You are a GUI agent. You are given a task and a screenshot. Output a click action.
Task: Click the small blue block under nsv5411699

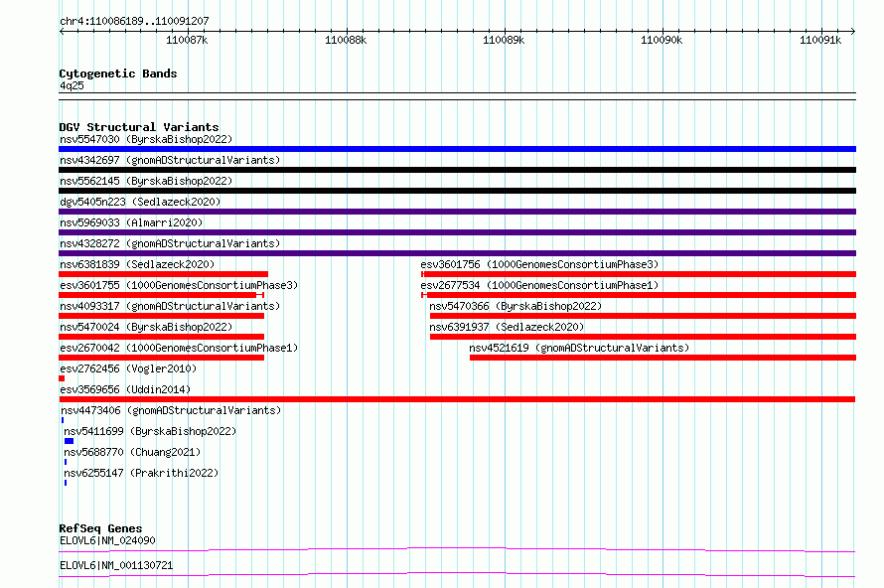coord(69,441)
